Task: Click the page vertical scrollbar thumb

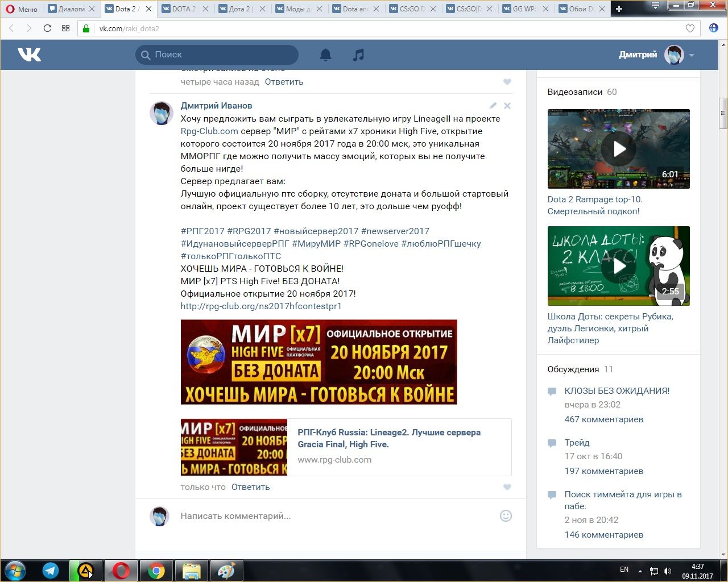Action: pos(723,114)
